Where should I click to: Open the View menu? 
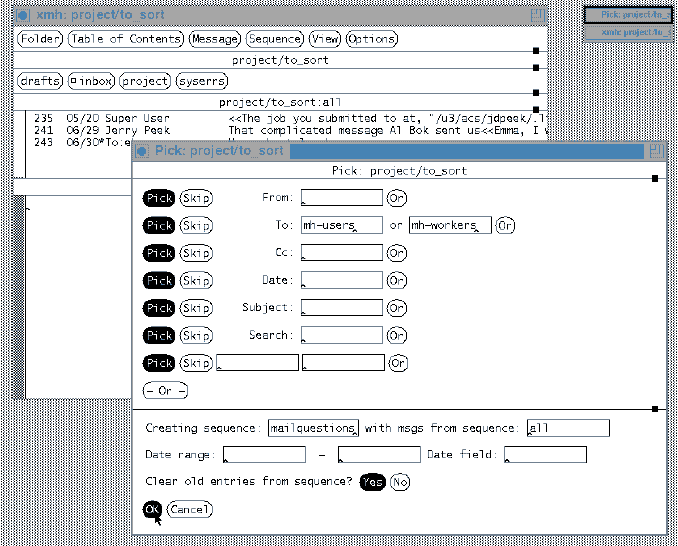click(x=324, y=39)
